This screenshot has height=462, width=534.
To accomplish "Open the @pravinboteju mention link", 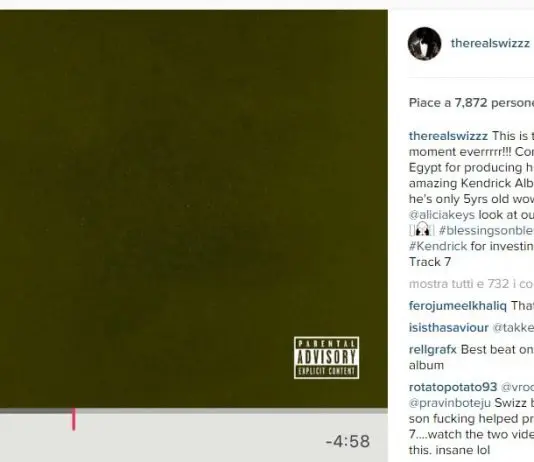I will click(x=450, y=403).
